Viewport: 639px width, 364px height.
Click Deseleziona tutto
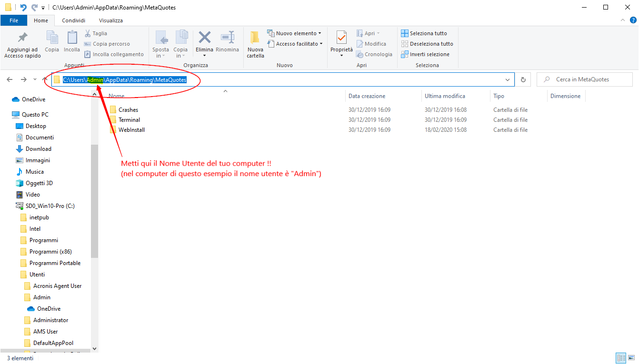[427, 44]
